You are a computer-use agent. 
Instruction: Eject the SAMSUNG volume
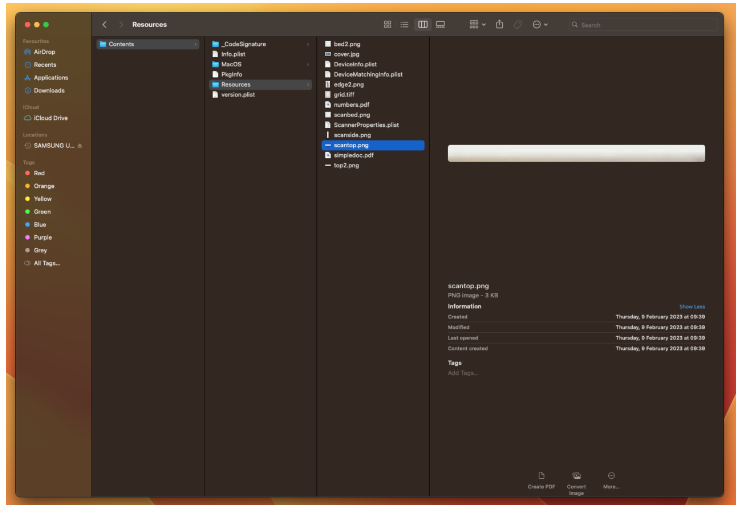click(x=80, y=146)
